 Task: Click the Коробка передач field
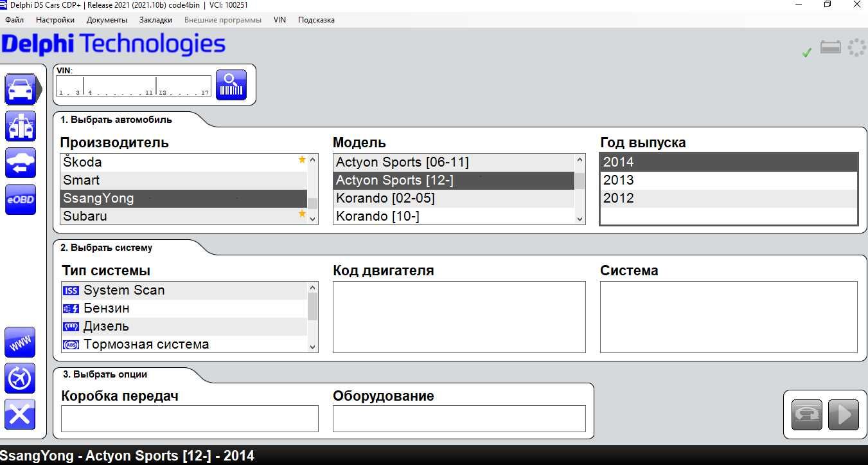[x=190, y=419]
